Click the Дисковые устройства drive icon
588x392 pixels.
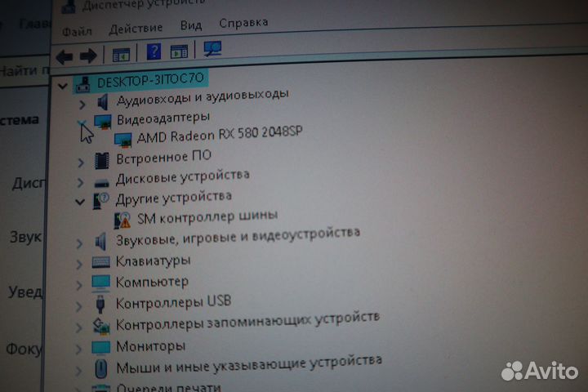point(101,183)
